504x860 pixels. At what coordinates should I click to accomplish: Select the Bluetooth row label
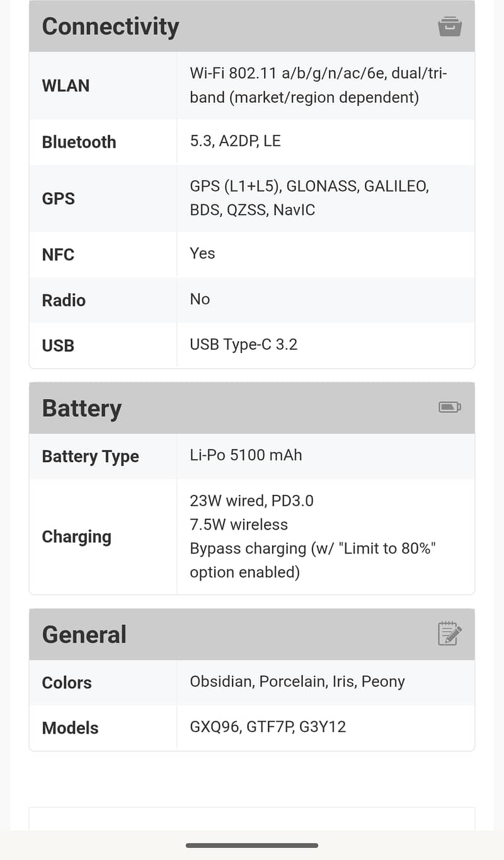[x=79, y=142]
